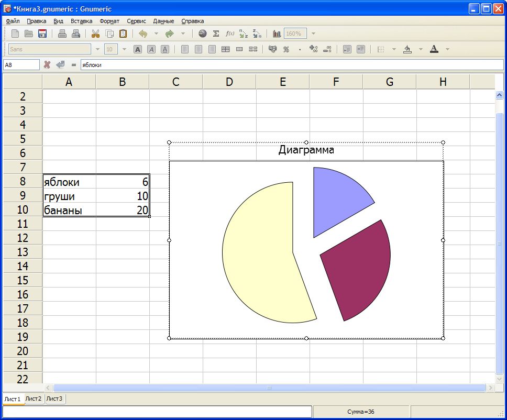
Task: Cancel the cell edit with red X
Action: pyautogui.click(x=47, y=64)
